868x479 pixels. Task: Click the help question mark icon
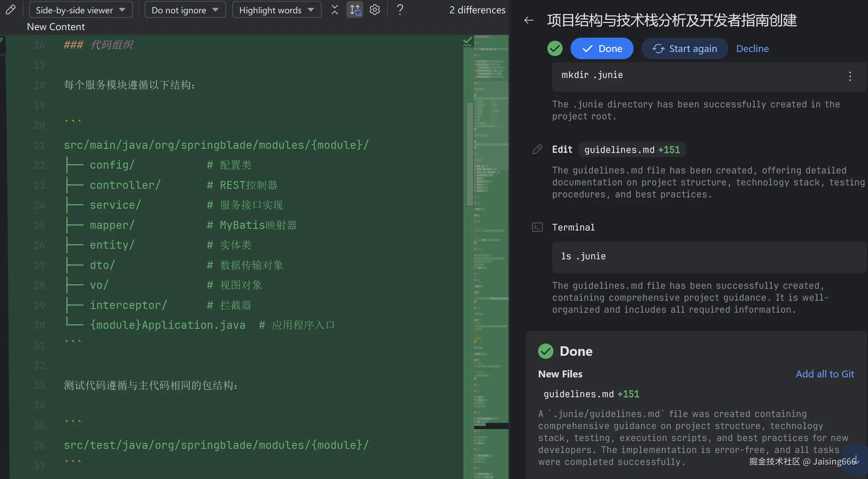399,10
